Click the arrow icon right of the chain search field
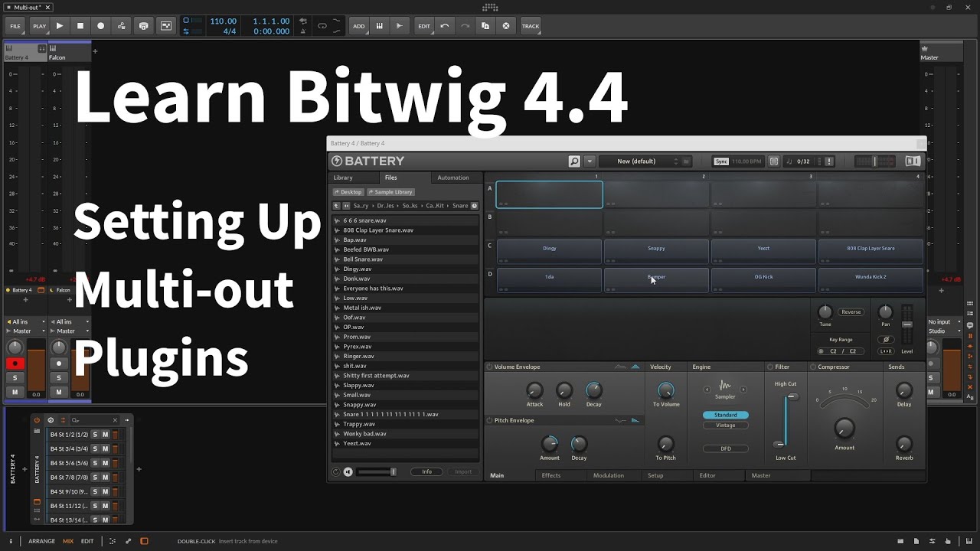Viewport: 980px width, 551px height. coord(127,419)
